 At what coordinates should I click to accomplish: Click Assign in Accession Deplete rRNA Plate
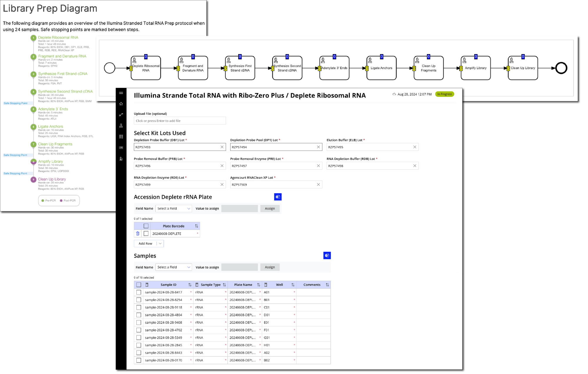point(270,208)
